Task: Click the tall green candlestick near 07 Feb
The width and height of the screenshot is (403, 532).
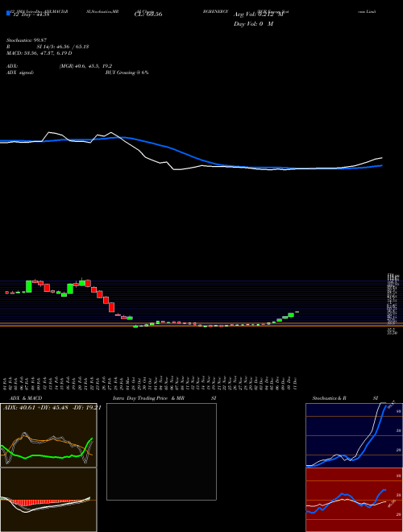Action: pyautogui.click(x=28, y=286)
